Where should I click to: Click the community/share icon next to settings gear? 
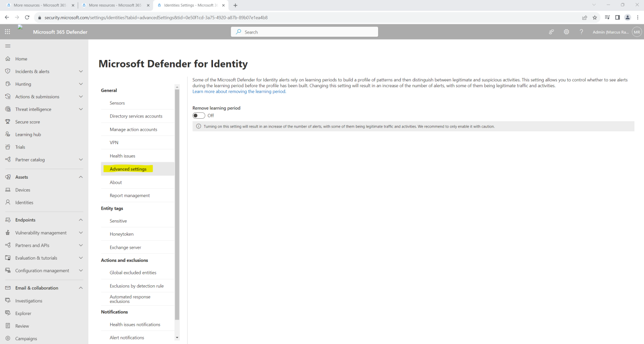click(x=551, y=31)
